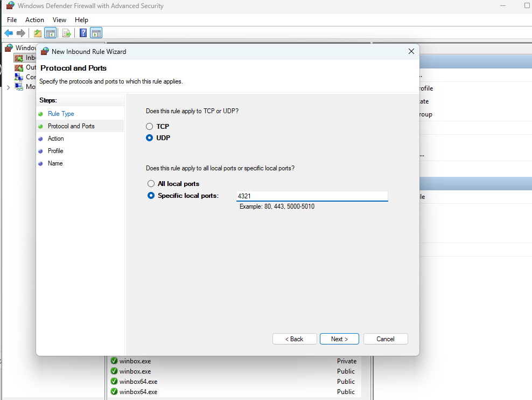Viewport: 532px width, 400px height.
Task: Click the 'Example: 80, 443, 5000-5010' hint text
Action: [277, 206]
